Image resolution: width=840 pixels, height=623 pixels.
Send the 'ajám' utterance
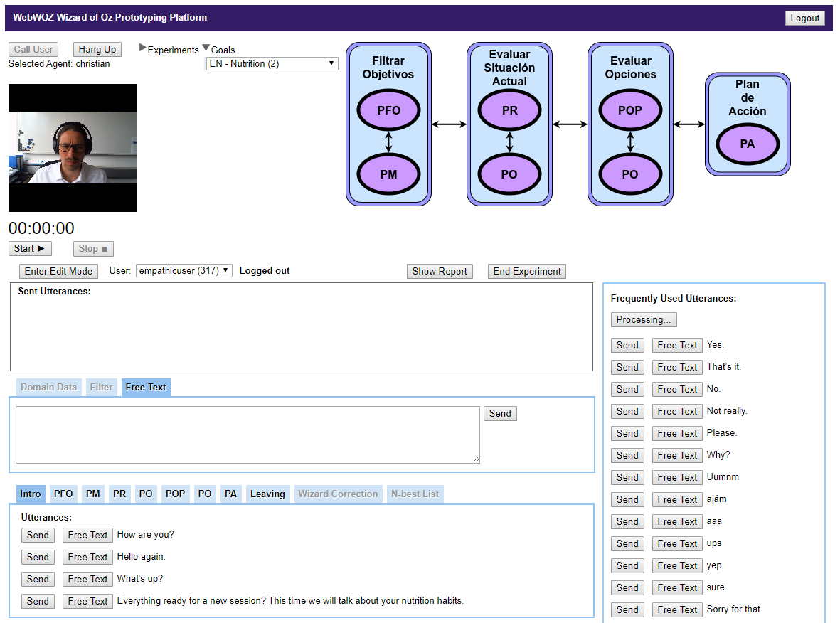click(x=627, y=499)
